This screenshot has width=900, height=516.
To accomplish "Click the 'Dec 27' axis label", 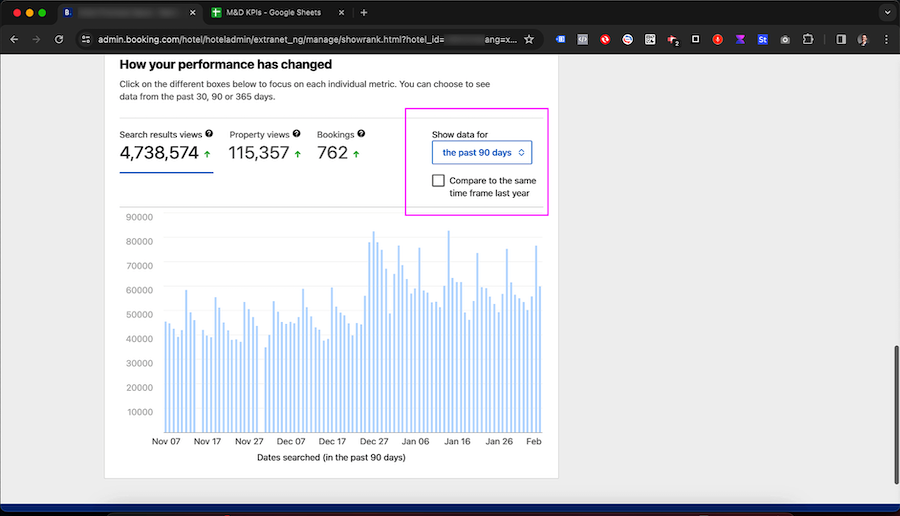I will click(374, 441).
